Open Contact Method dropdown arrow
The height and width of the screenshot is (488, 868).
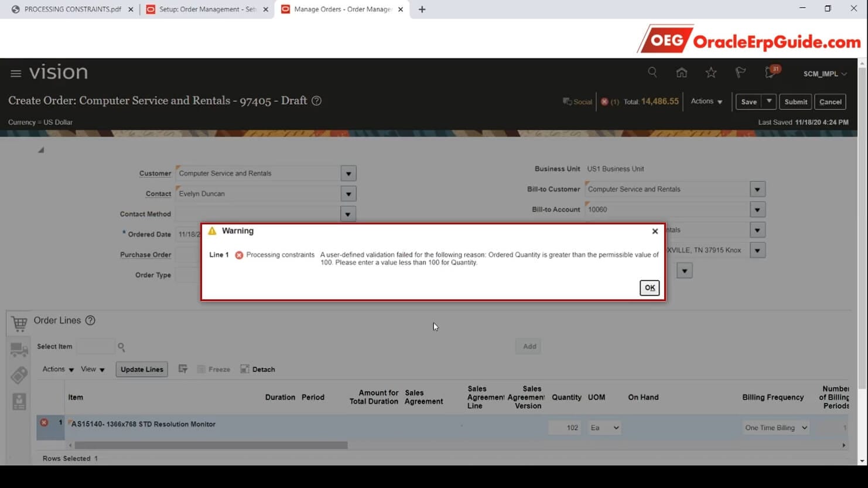tap(348, 214)
